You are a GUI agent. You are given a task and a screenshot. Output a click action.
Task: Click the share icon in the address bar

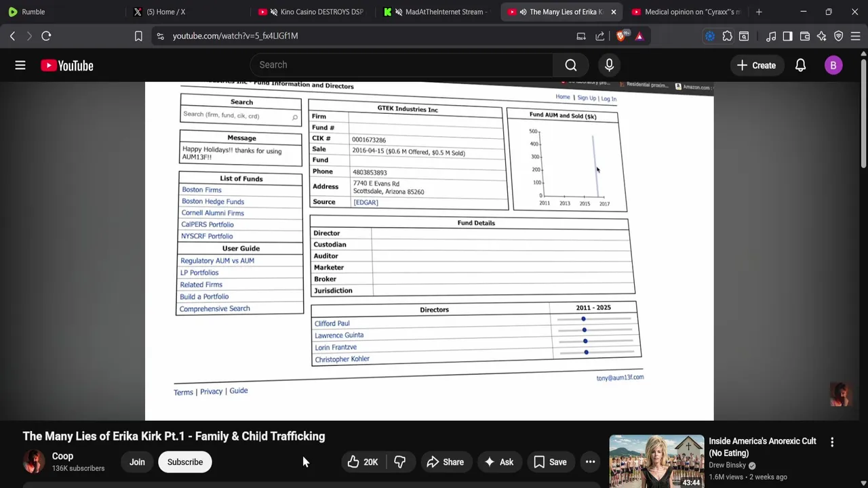[x=600, y=36]
